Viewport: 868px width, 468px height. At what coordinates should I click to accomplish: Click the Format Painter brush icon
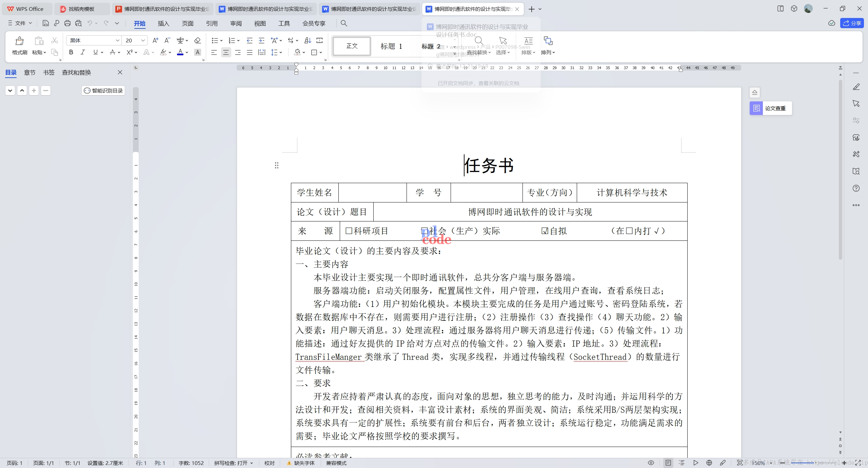(x=20, y=41)
